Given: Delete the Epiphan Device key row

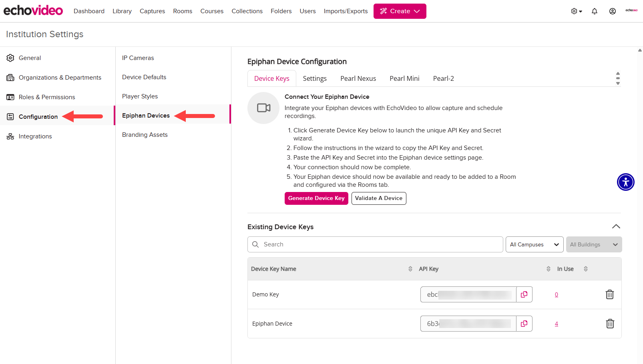Looking at the screenshot, I should click(610, 324).
